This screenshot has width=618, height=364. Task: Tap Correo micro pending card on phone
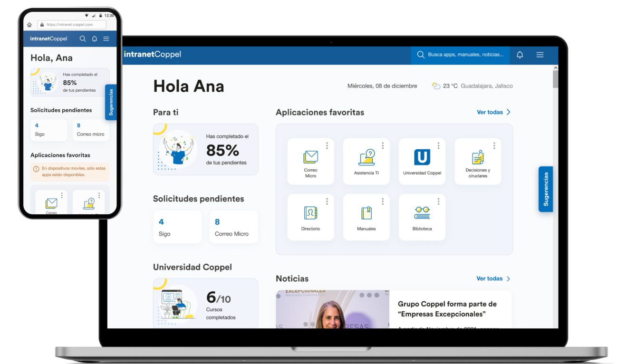coord(91,130)
